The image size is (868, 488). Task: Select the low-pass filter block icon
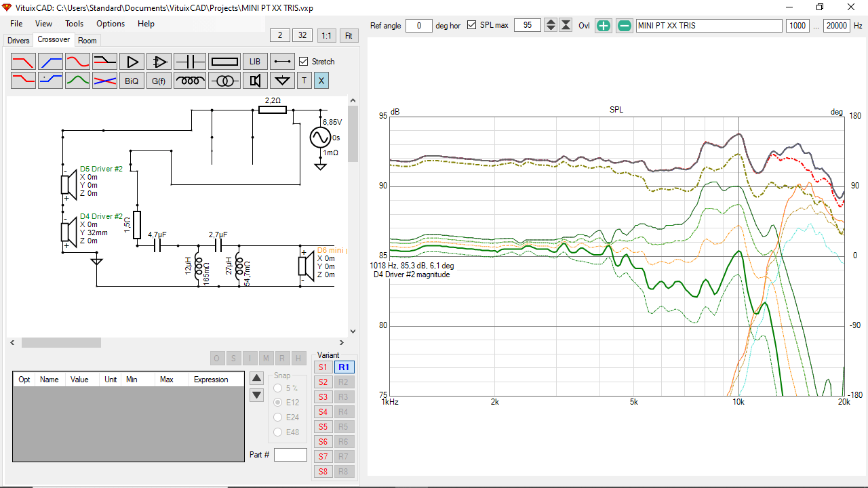24,62
